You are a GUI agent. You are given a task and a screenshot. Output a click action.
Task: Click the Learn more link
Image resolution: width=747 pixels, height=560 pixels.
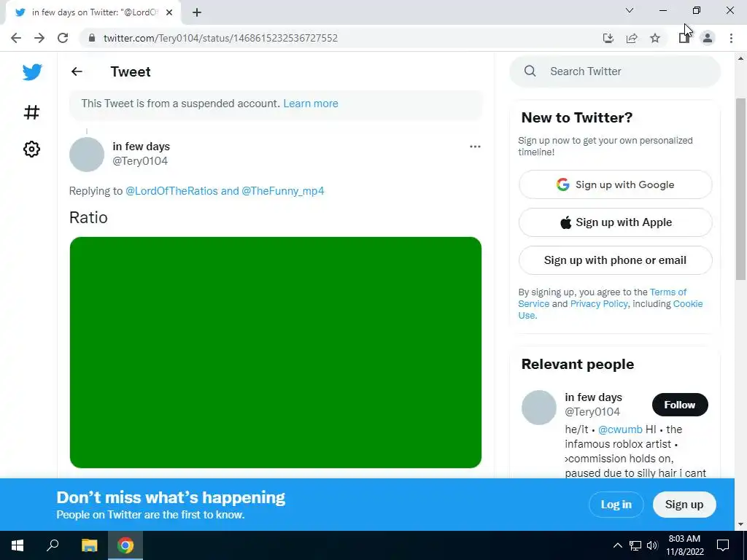point(311,104)
